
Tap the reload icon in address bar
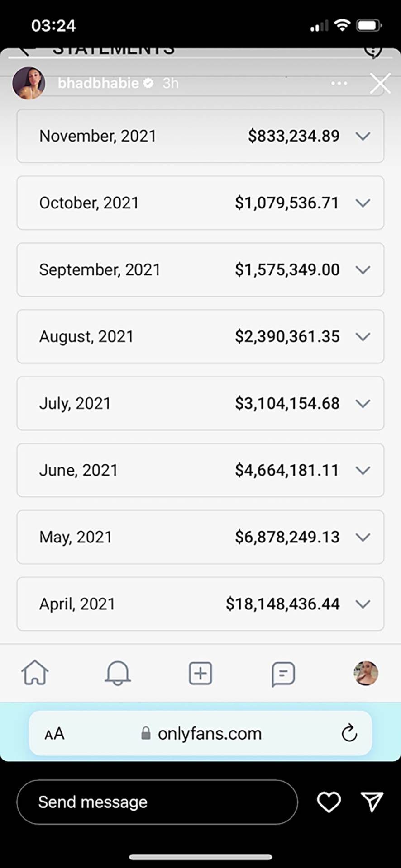(349, 733)
